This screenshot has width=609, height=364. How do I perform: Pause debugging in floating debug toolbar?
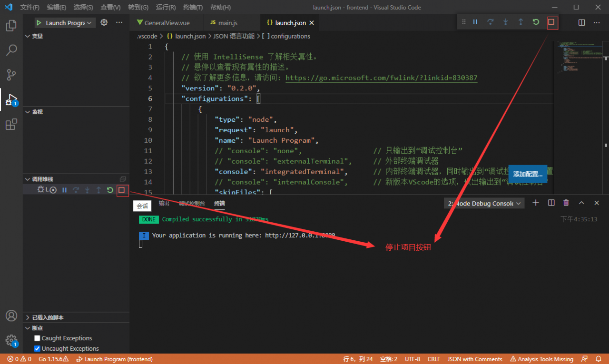pyautogui.click(x=475, y=22)
